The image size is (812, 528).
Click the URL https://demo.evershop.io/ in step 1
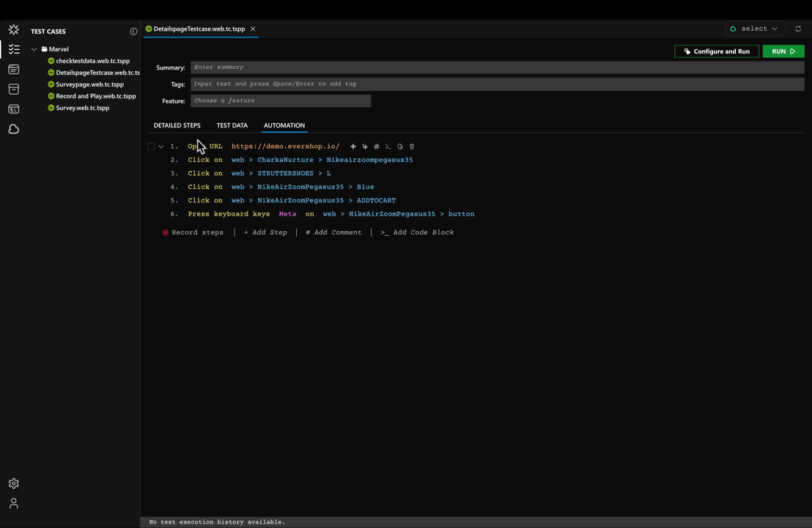coord(285,147)
